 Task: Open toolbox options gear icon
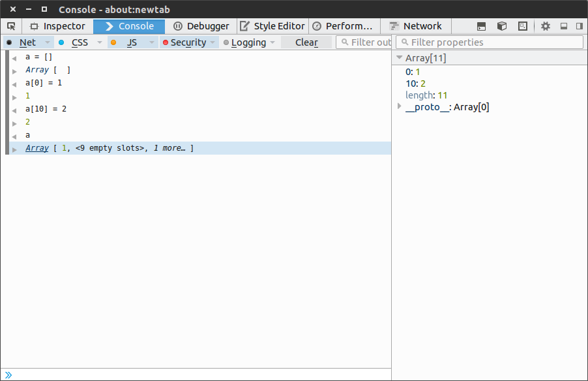[545, 26]
